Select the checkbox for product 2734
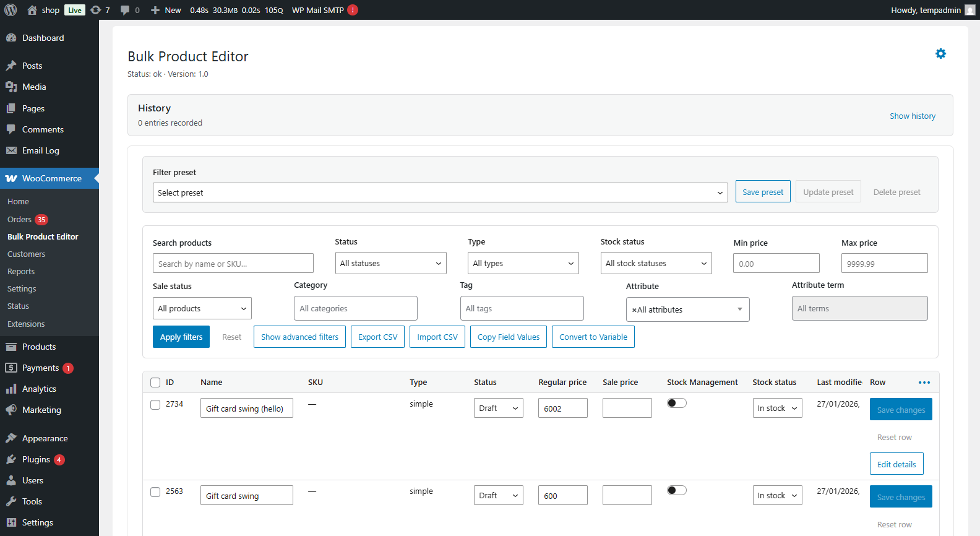 point(155,405)
